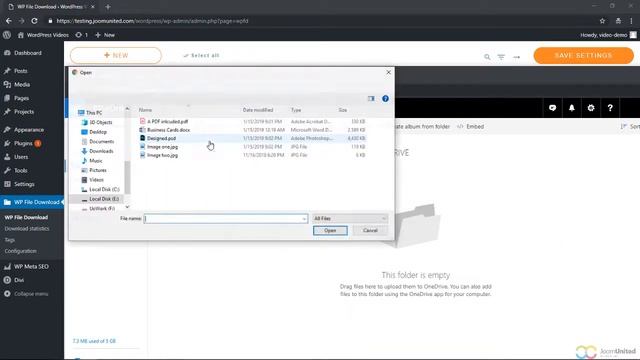Select A PDF file in dialog

pyautogui.click(x=168, y=121)
